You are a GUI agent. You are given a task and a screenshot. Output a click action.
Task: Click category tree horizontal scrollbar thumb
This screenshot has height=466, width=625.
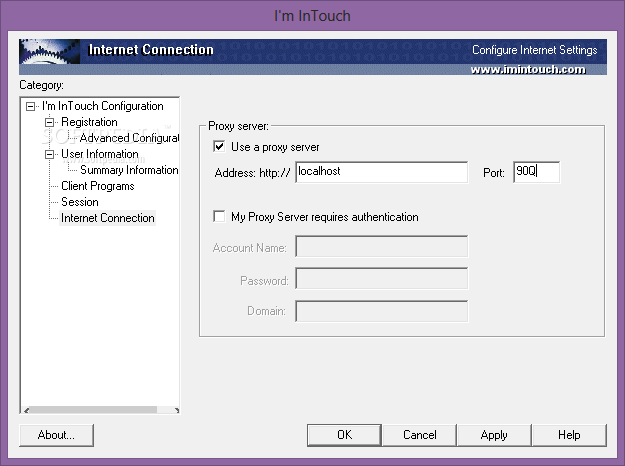tap(93, 410)
